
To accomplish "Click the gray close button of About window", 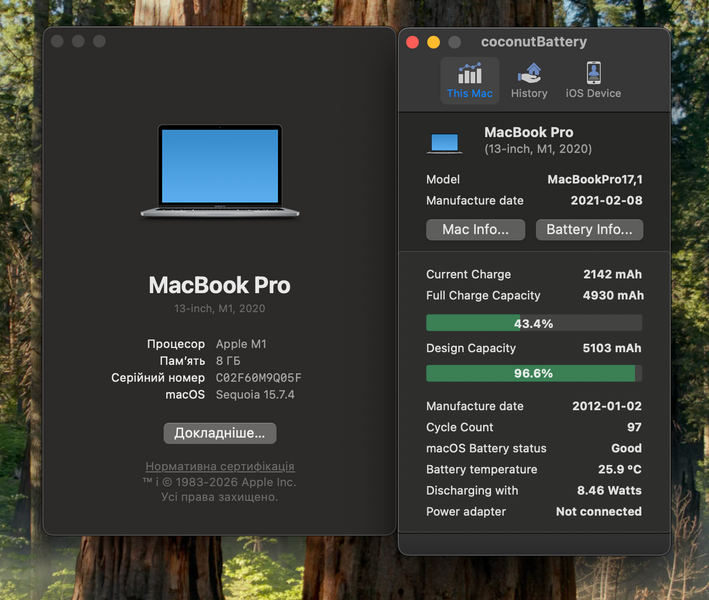I will tap(57, 41).
